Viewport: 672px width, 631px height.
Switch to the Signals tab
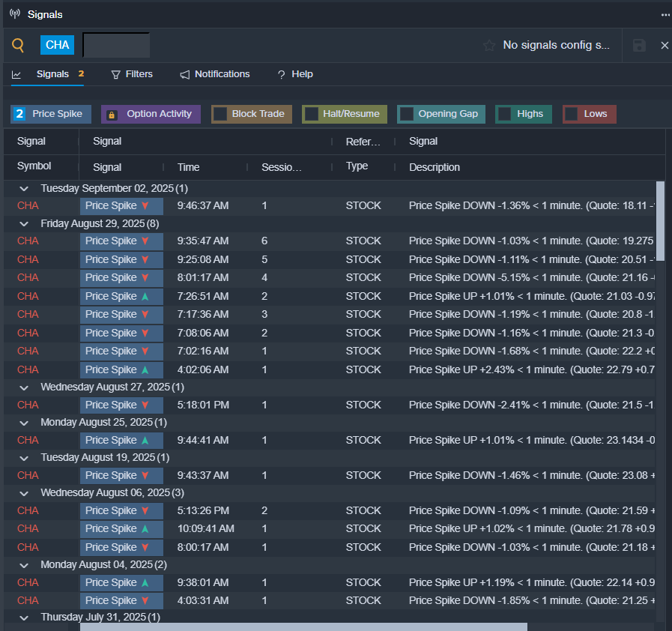[x=47, y=74]
